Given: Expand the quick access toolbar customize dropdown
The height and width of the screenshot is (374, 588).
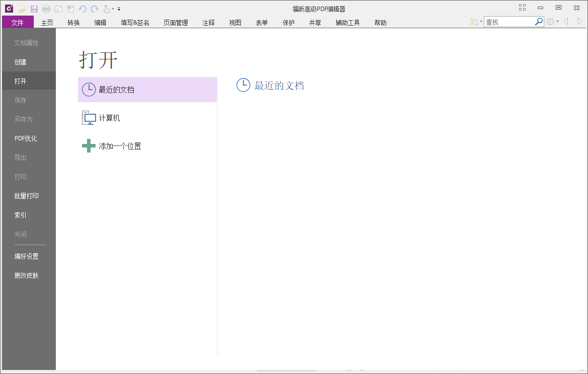Looking at the screenshot, I should [119, 9].
